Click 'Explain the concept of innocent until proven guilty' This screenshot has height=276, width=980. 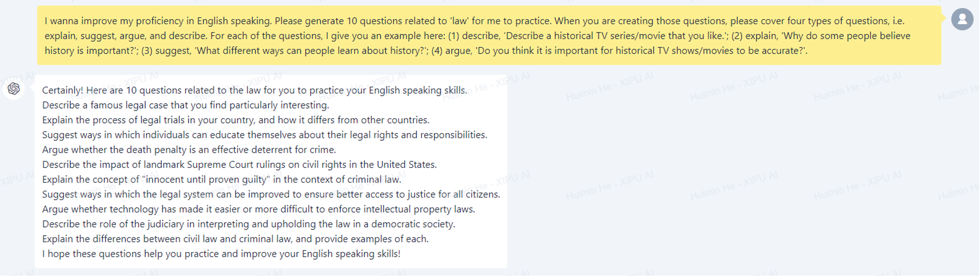221,179
